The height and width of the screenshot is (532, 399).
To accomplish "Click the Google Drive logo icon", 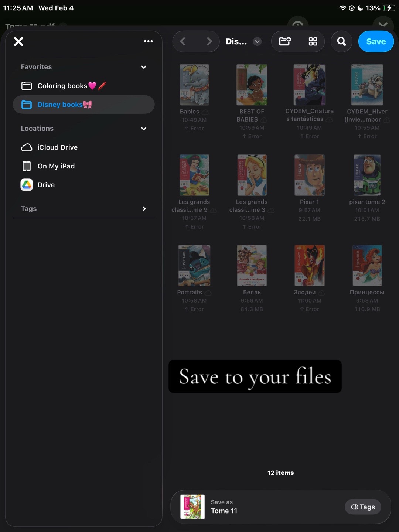I will tap(27, 185).
